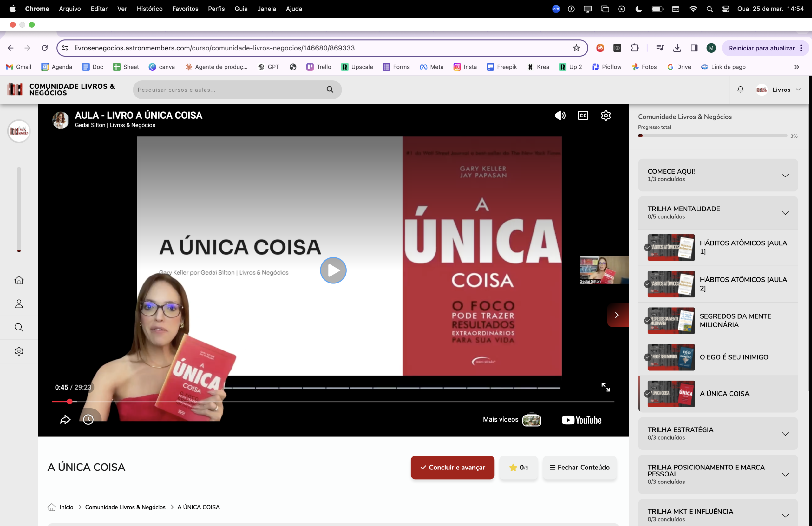This screenshot has width=812, height=526.
Task: Open the video player settings gear
Action: click(606, 116)
